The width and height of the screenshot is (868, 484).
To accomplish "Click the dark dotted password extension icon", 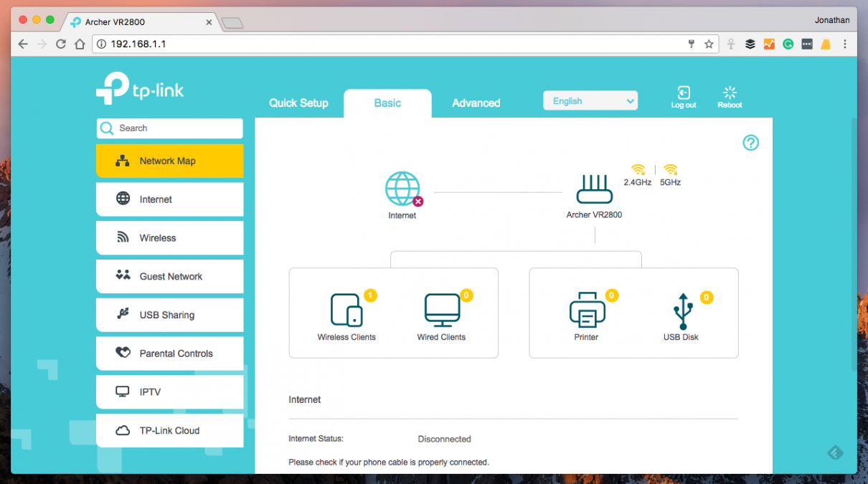I will tap(807, 44).
